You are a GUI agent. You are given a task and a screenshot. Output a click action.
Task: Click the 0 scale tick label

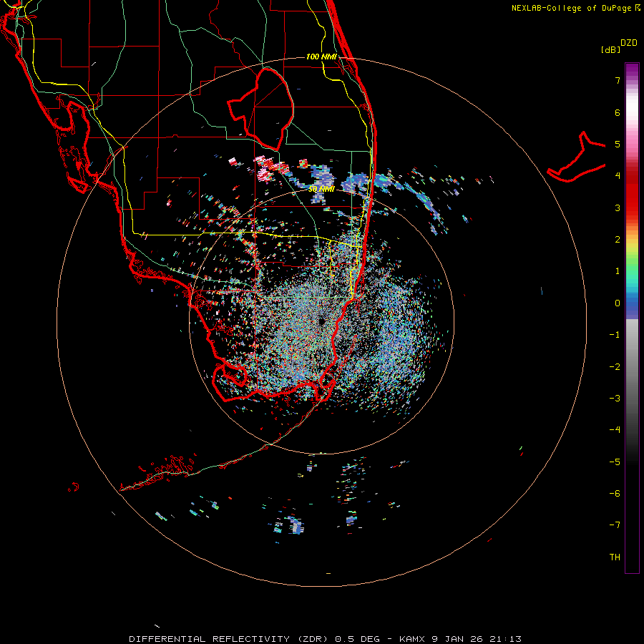(618, 303)
